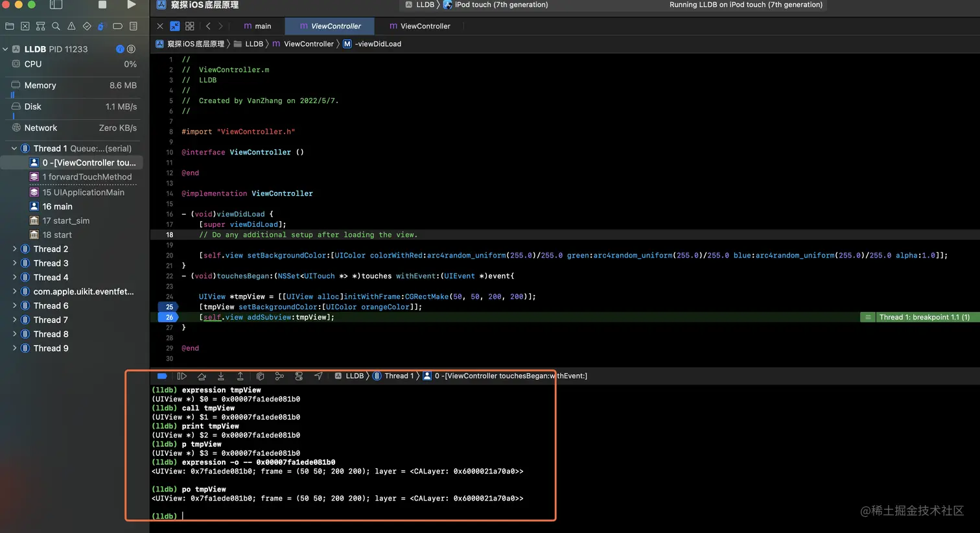Screen dimensions: 980x533
Task: Click the Step Out debug icon
Action: (x=240, y=376)
